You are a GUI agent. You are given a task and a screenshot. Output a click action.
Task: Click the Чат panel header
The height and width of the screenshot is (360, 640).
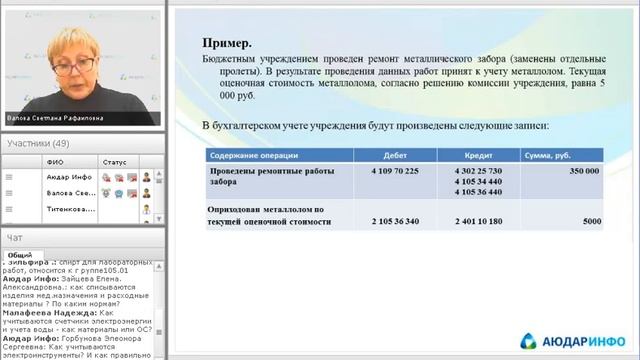point(83,238)
